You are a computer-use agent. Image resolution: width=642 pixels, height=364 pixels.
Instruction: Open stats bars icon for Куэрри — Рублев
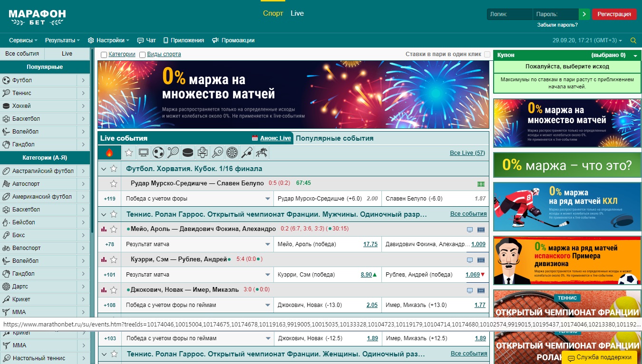[x=104, y=259]
